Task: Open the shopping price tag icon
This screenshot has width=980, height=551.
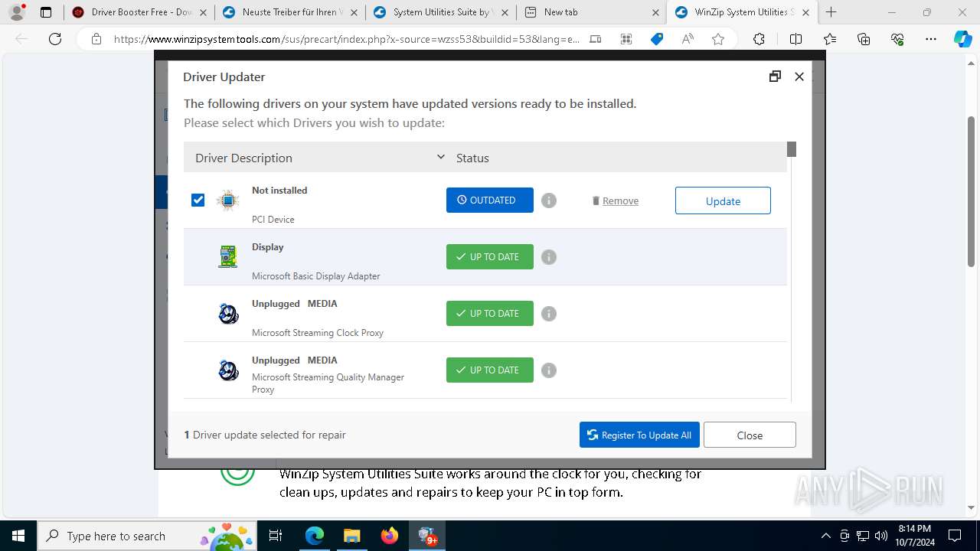Action: click(x=657, y=39)
